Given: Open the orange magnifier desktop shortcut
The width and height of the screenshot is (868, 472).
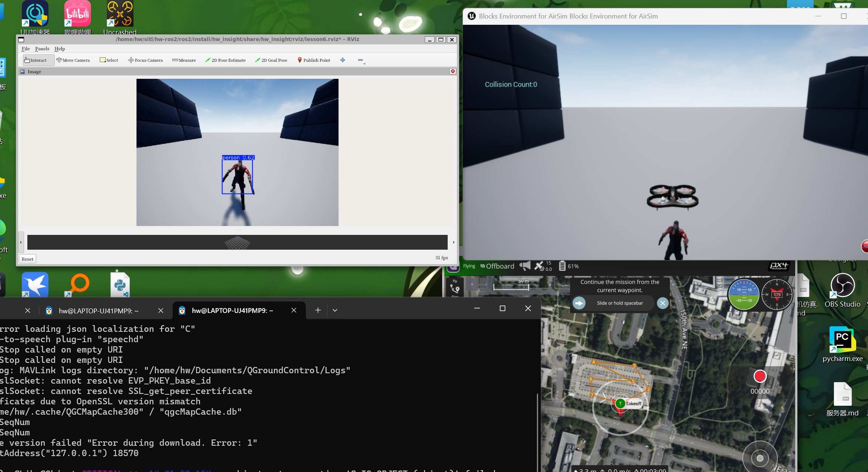Looking at the screenshot, I should coord(78,285).
